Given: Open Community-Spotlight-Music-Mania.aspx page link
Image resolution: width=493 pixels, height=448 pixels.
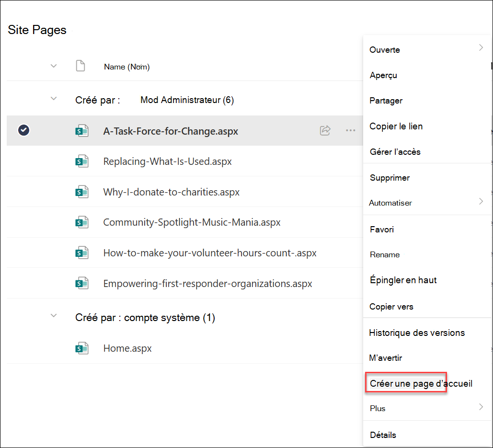Looking at the screenshot, I should [x=192, y=222].
